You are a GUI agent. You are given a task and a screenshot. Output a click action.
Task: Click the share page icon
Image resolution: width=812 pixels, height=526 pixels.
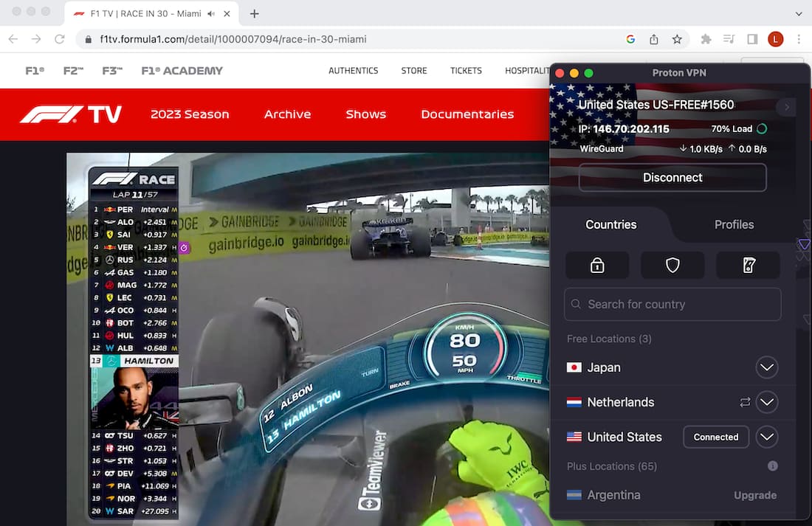point(654,39)
